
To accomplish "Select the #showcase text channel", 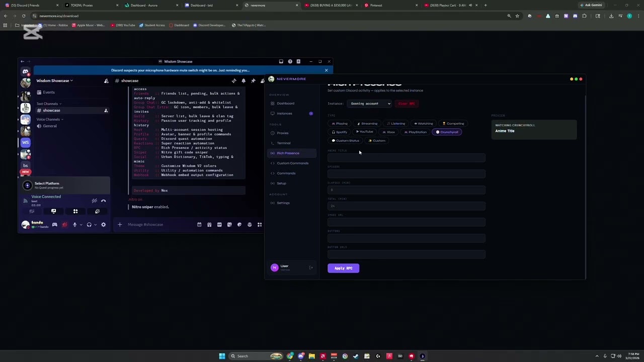I will point(71,111).
